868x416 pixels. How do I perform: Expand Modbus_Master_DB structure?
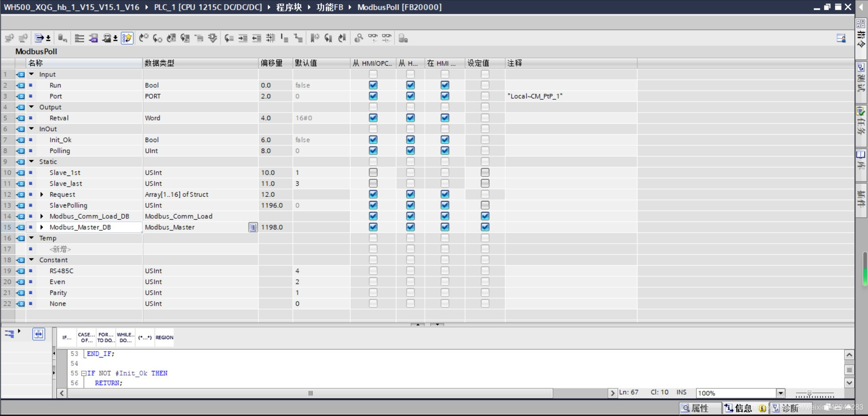pyautogui.click(x=42, y=227)
